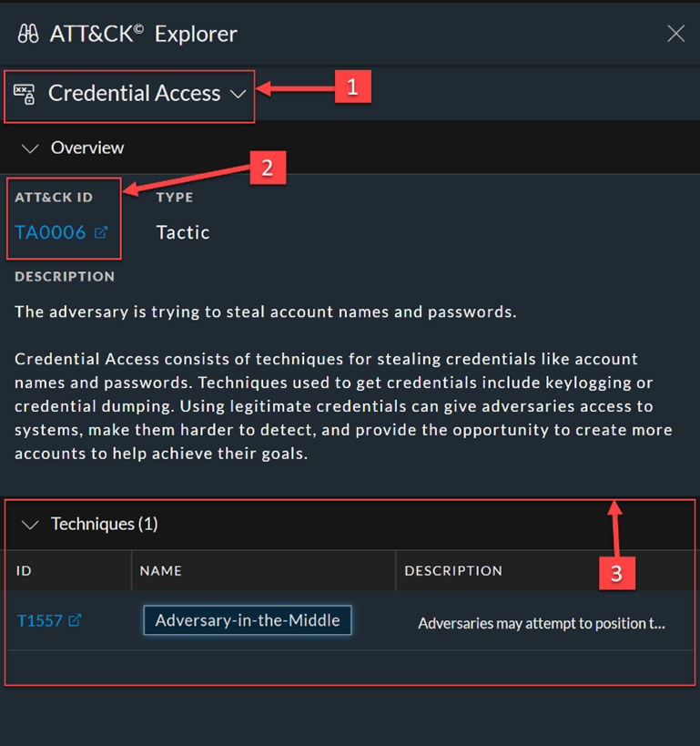Select the Adversary-in-the-Middle technique name
The image size is (700, 746).
[x=248, y=620]
